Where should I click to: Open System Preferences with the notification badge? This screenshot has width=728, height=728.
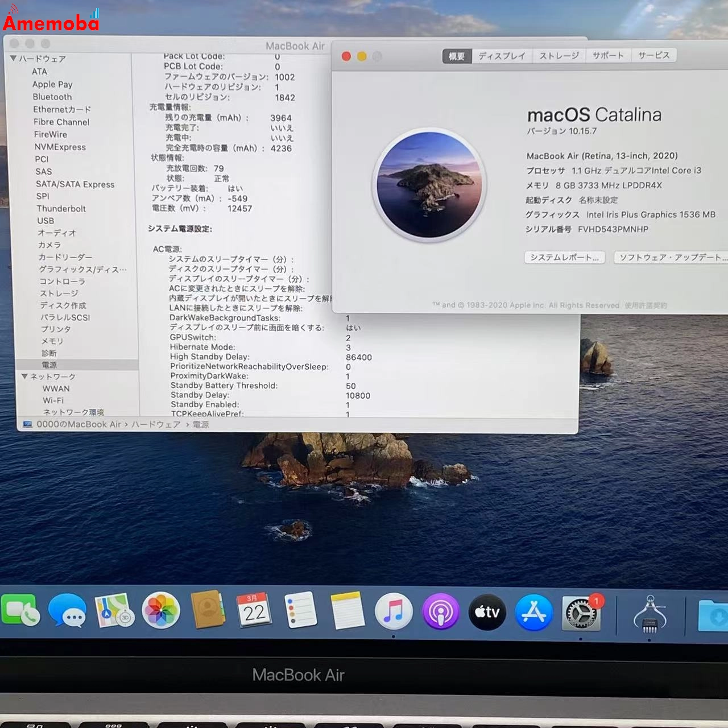pyautogui.click(x=580, y=613)
